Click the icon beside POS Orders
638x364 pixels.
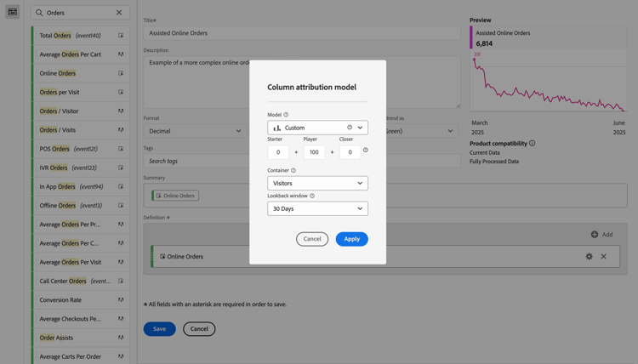(x=121, y=149)
